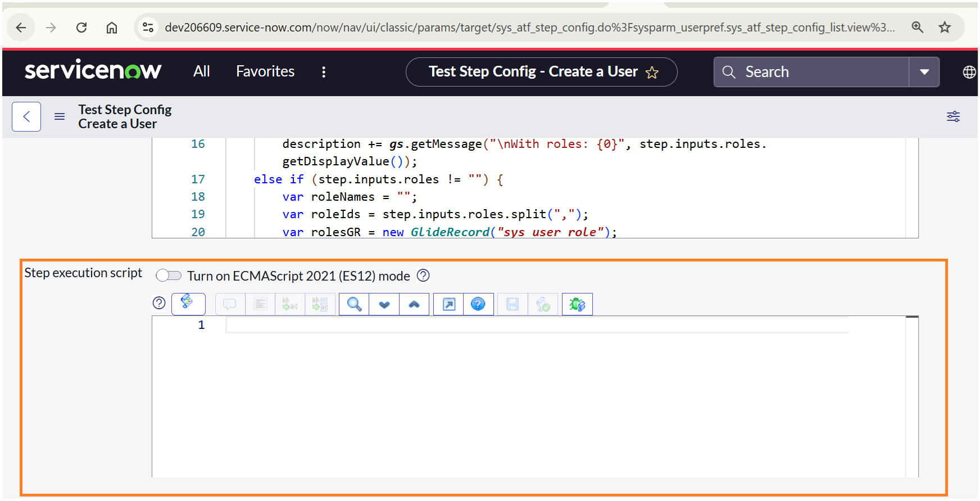
Task: Click the comment toolbar button
Action: click(x=230, y=304)
